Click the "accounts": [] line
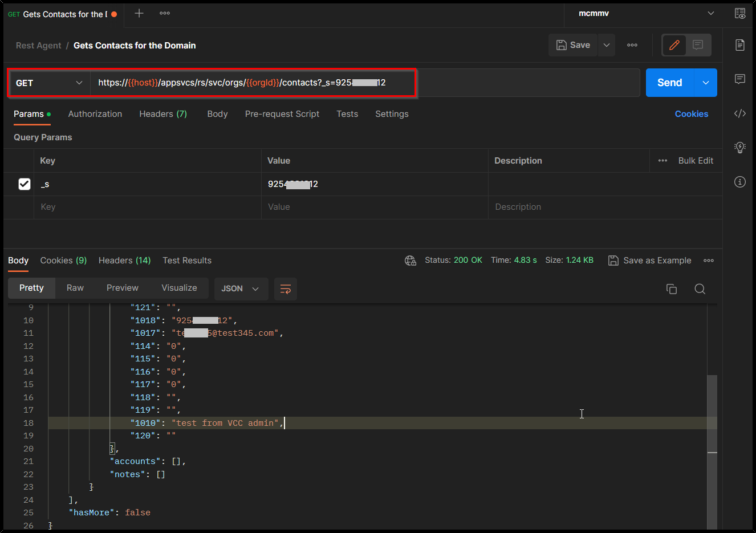This screenshot has width=756, height=533. [148, 461]
